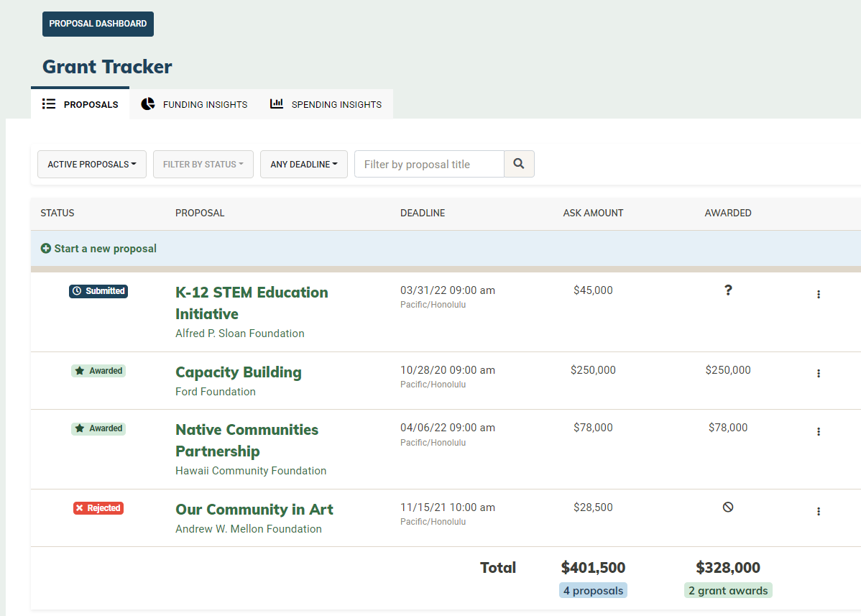Viewport: 861px width, 616px height.
Task: Open the three-dot menu for K-12 STEM Education Initiative
Action: pos(819,294)
